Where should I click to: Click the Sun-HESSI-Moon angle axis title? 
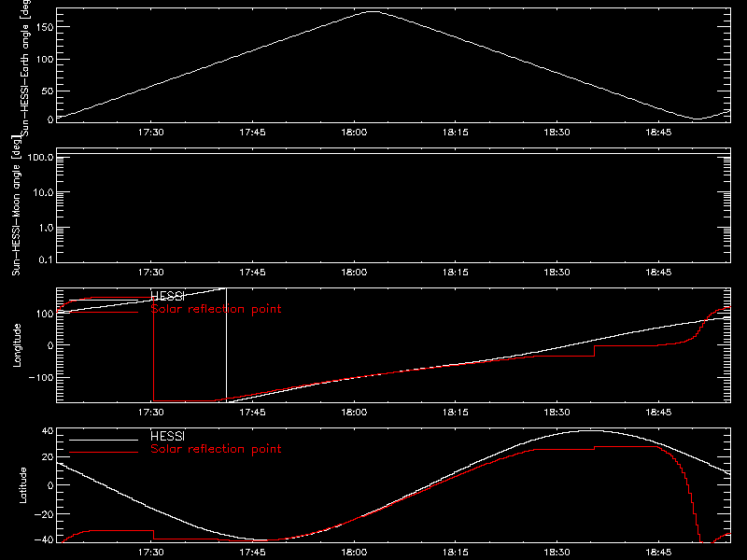coord(16,205)
